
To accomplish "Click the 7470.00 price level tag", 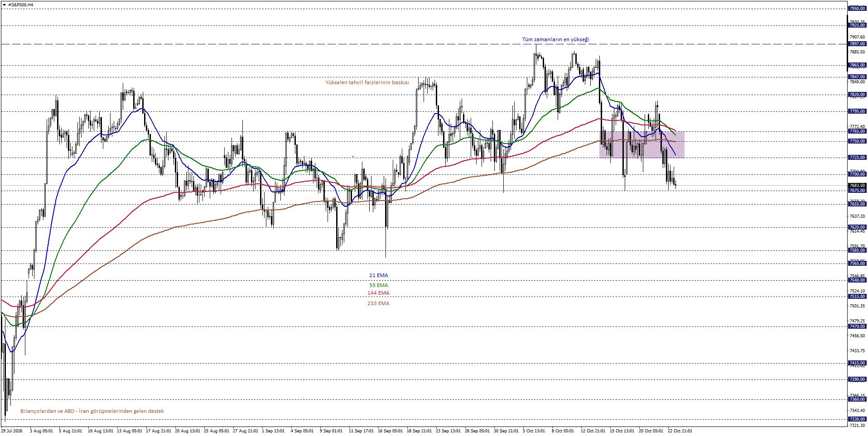I will click(x=857, y=326).
